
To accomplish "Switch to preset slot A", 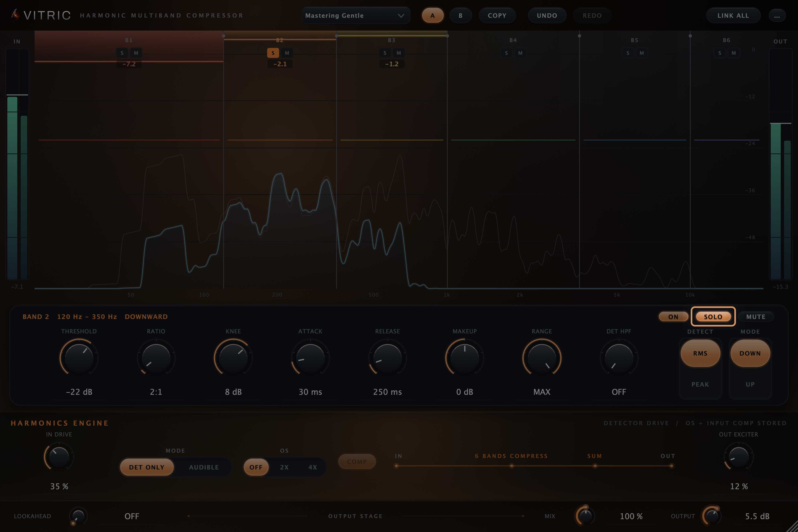I will pyautogui.click(x=433, y=16).
